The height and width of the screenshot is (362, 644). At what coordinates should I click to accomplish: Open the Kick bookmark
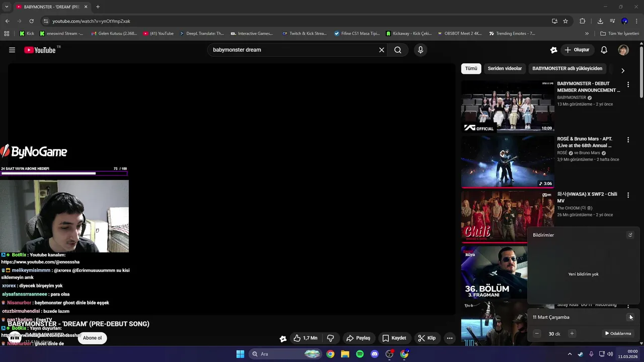[x=27, y=34]
